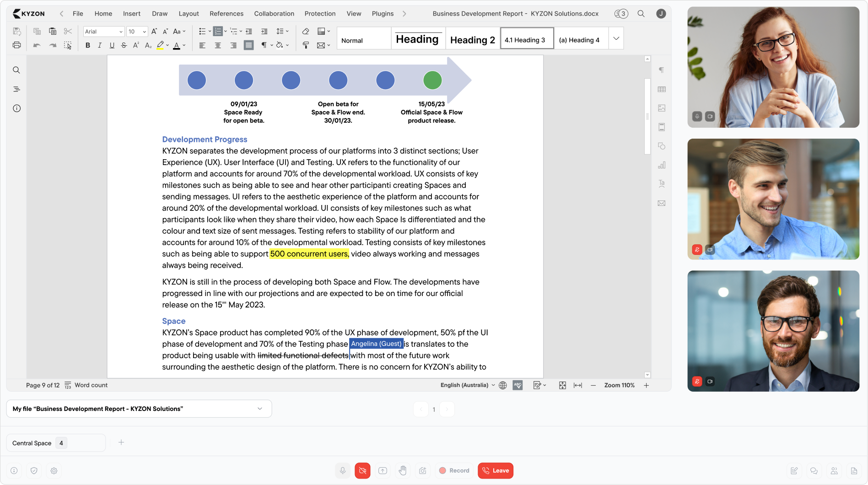
Task: Click the yellow highlight color button
Action: pos(160,45)
